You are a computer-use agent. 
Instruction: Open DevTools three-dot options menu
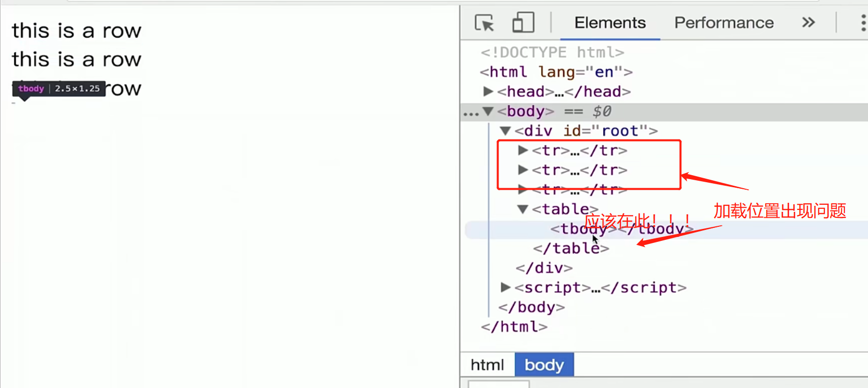point(863,23)
